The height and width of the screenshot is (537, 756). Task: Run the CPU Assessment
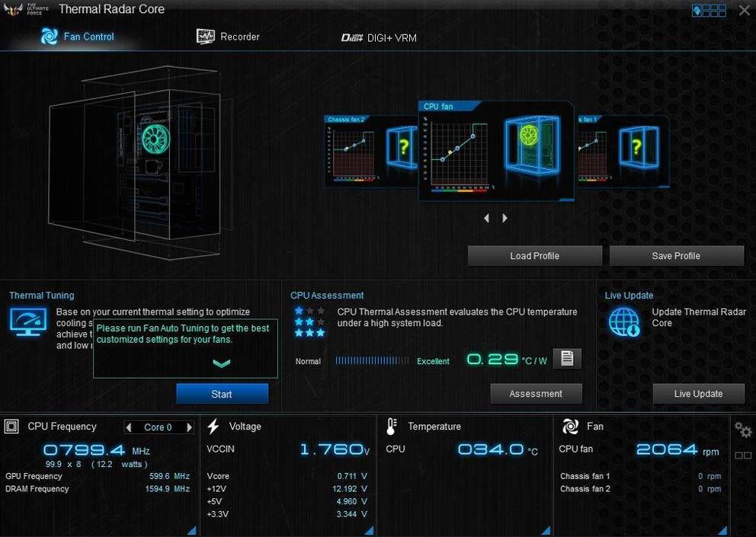536,394
